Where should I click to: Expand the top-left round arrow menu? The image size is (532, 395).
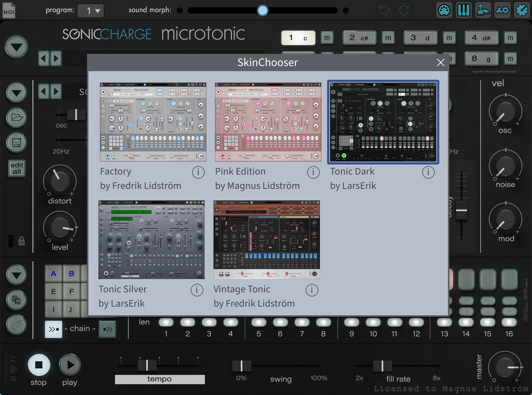coord(16,47)
